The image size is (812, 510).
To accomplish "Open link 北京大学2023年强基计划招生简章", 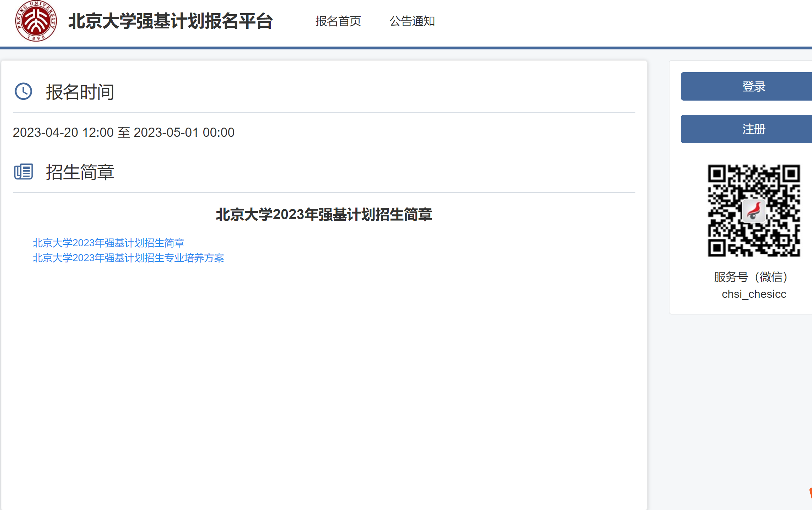I will coord(108,243).
